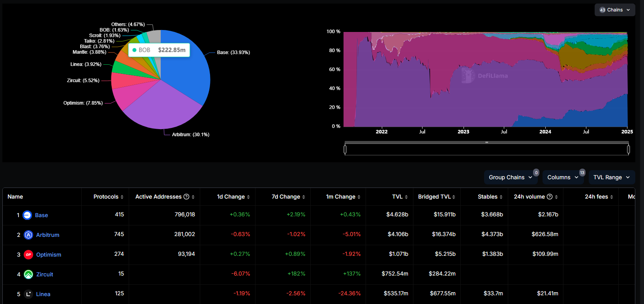Click the Base pie chart label
The image size is (644, 304).
pyautogui.click(x=233, y=53)
